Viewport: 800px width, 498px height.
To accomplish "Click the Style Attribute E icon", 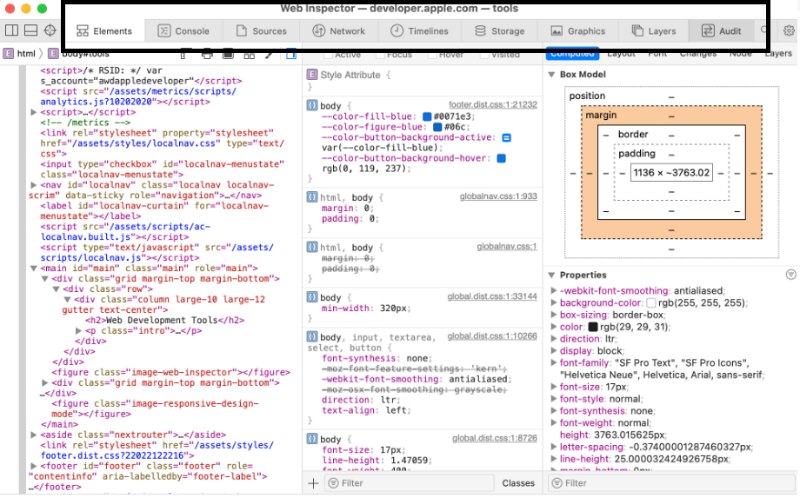I will [x=311, y=75].
